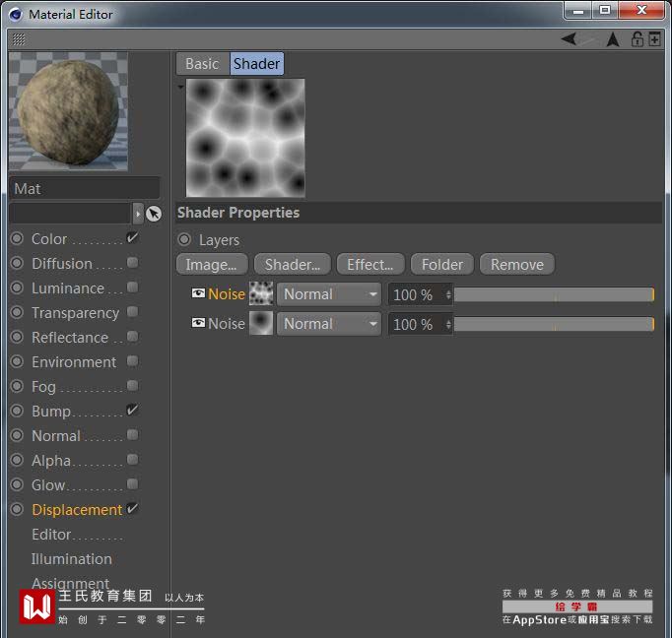Click the Image... button

[212, 264]
